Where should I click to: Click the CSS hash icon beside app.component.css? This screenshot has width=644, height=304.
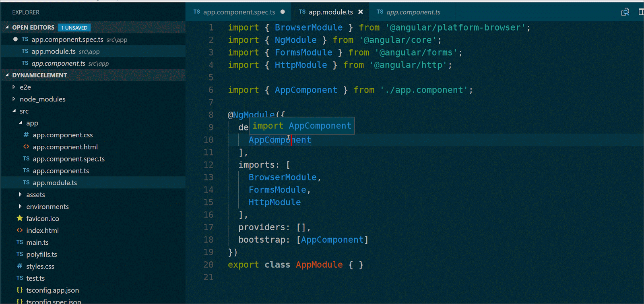pos(26,135)
